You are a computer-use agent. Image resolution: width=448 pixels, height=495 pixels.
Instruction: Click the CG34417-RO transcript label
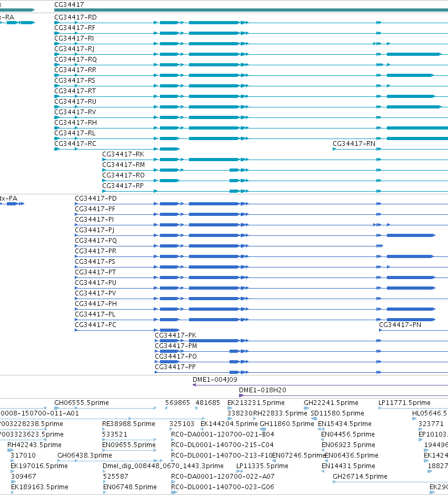click(123, 175)
